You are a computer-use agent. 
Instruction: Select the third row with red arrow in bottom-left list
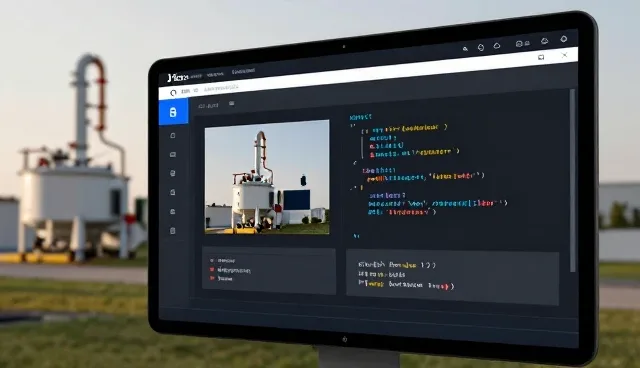click(x=221, y=279)
